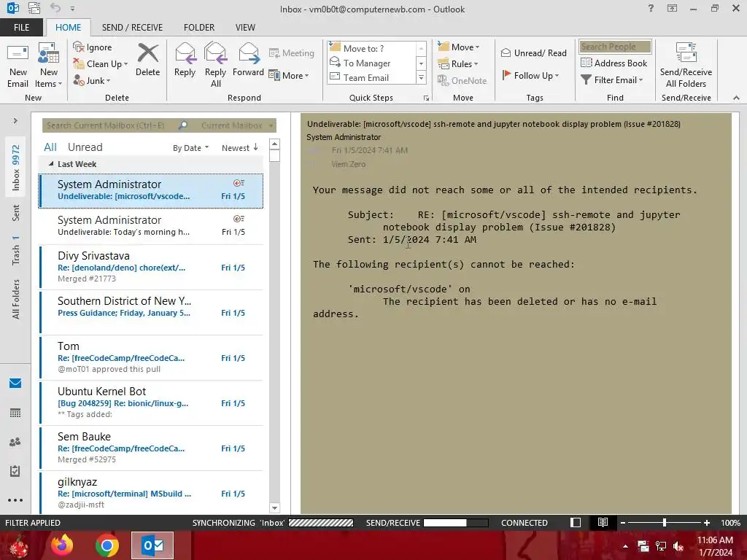
Task: Open Firefox from the taskbar
Action: point(62,545)
